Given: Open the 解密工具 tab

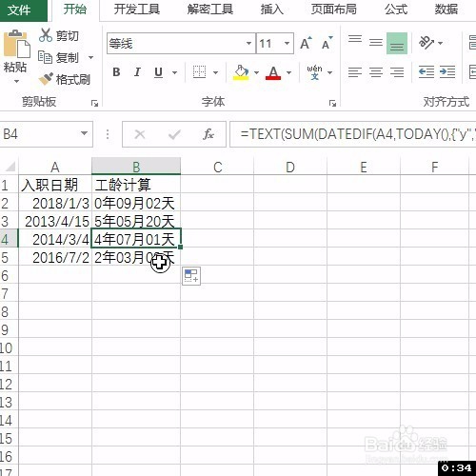Looking at the screenshot, I should click(x=210, y=10).
